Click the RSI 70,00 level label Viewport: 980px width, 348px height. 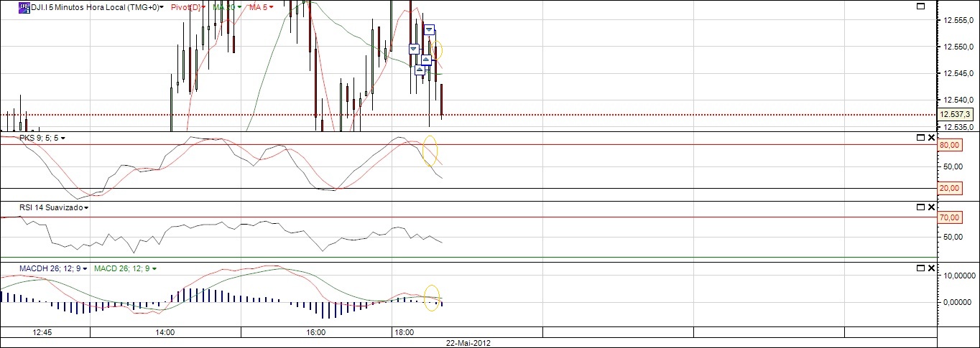[x=950, y=217]
